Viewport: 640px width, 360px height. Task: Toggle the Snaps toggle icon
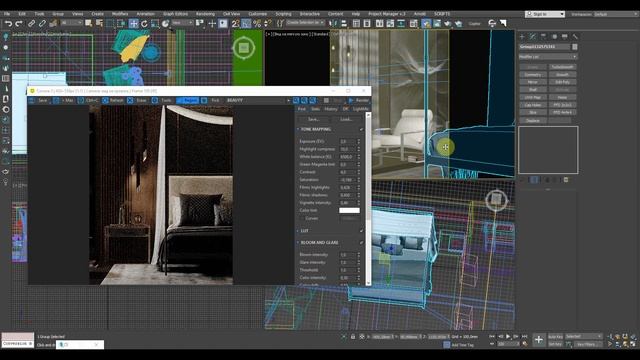click(x=236, y=24)
